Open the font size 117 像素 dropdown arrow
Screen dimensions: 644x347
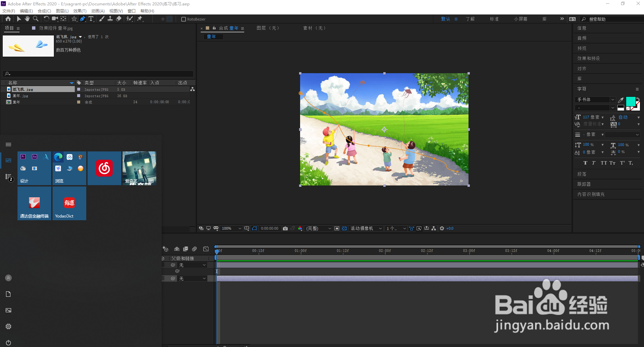tap(603, 117)
